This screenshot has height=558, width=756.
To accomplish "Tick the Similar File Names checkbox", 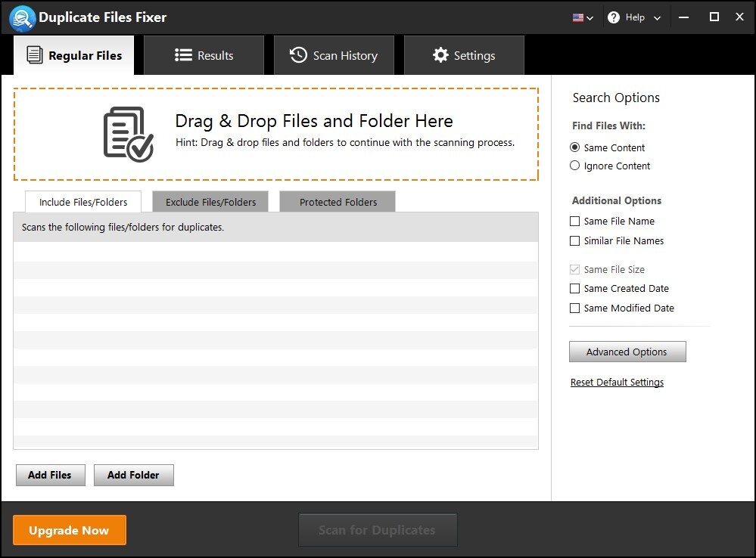I will pos(575,241).
